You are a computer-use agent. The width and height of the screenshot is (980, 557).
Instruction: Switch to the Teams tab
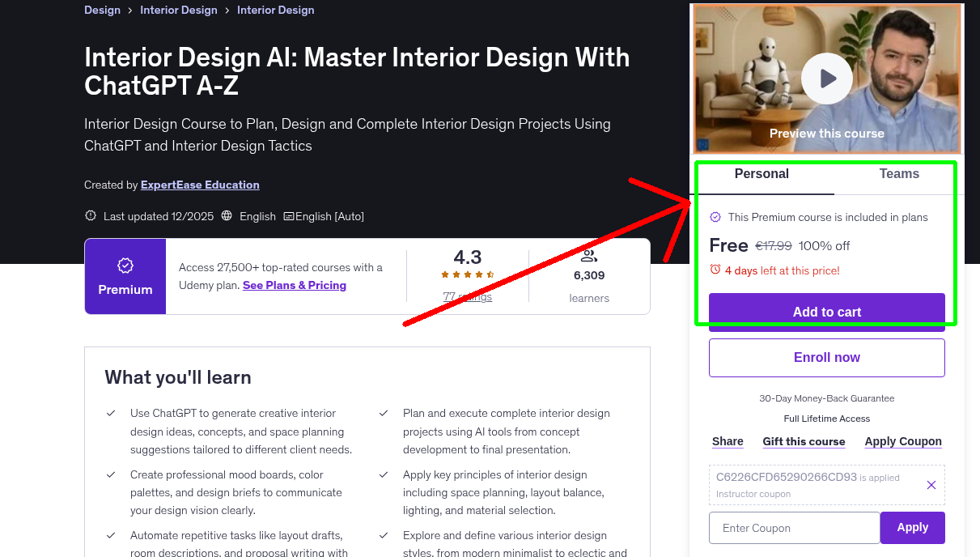point(898,173)
